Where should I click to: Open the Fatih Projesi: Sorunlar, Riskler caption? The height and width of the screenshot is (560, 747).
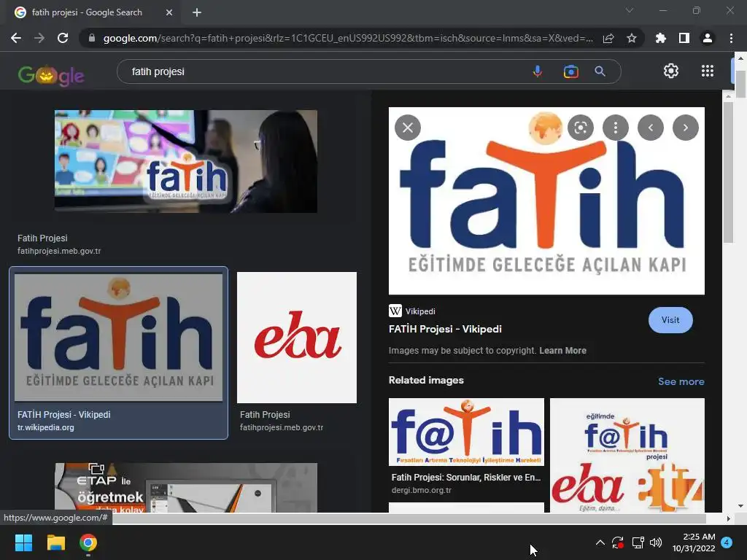(x=466, y=477)
